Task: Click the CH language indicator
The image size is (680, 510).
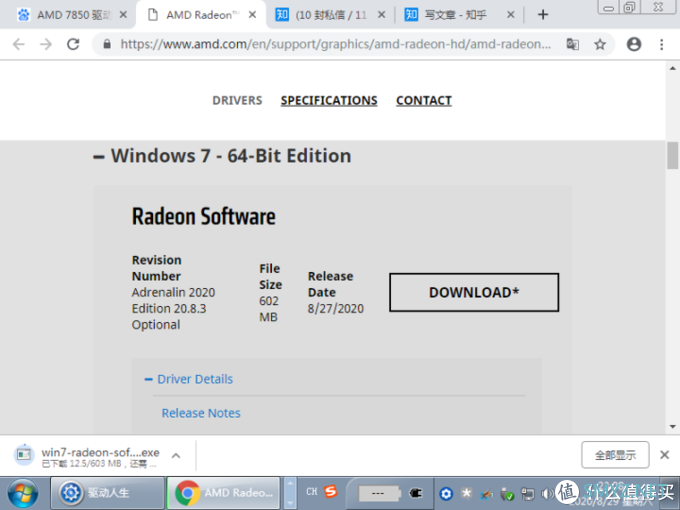Action: coord(312,492)
